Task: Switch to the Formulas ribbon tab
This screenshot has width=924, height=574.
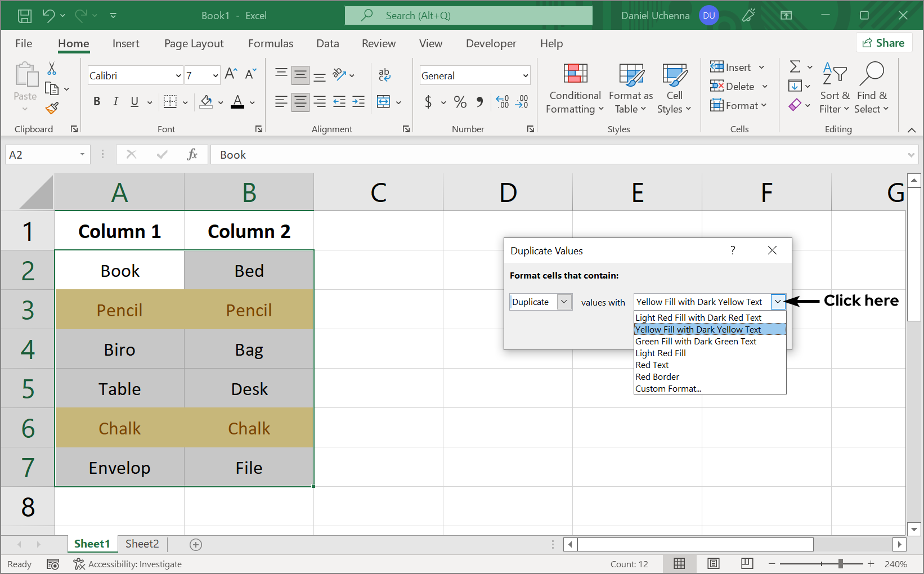Action: pyautogui.click(x=271, y=43)
